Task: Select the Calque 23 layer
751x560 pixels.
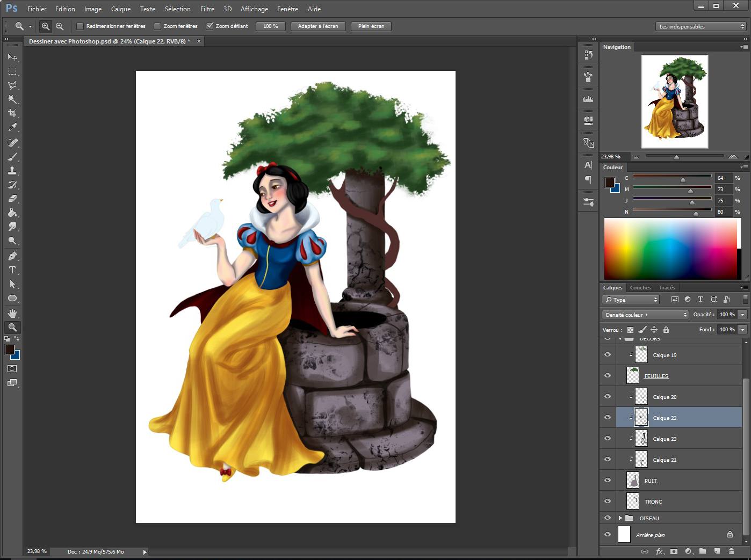Action: (665, 439)
